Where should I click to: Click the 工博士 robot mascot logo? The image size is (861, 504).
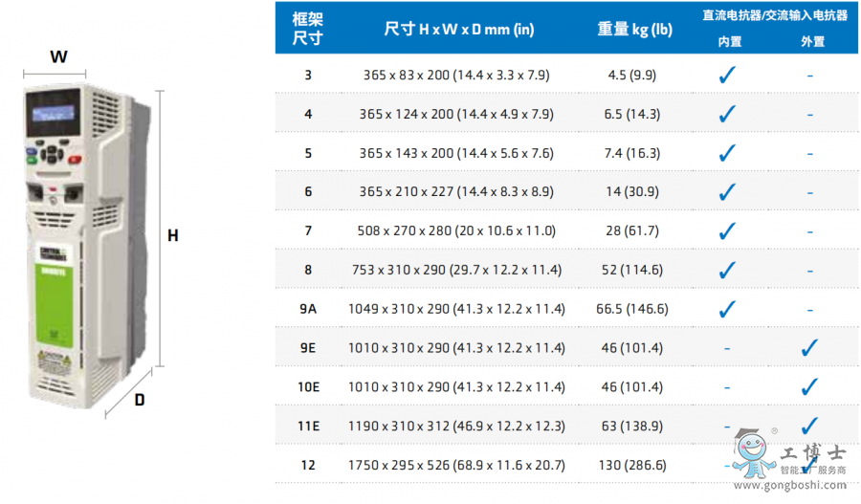point(752,449)
